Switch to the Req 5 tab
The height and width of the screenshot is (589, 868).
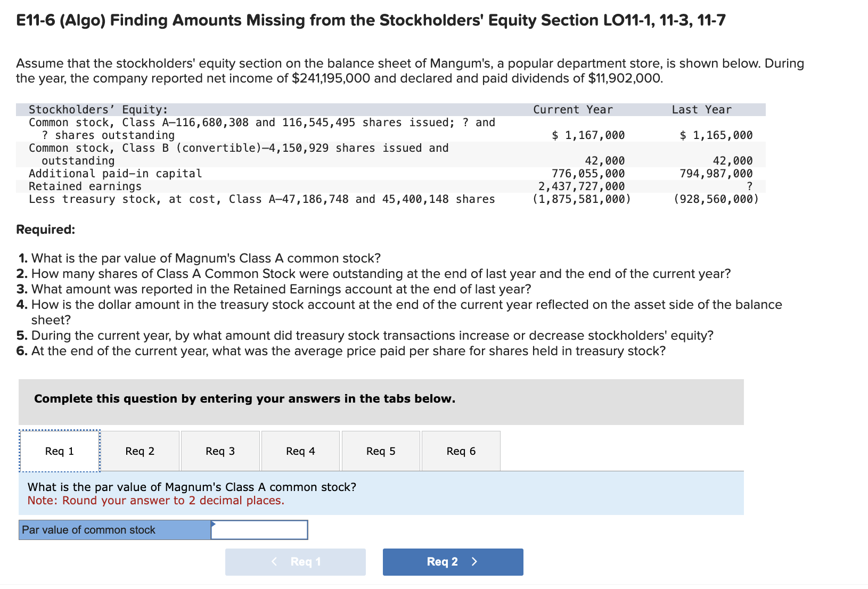(x=380, y=451)
